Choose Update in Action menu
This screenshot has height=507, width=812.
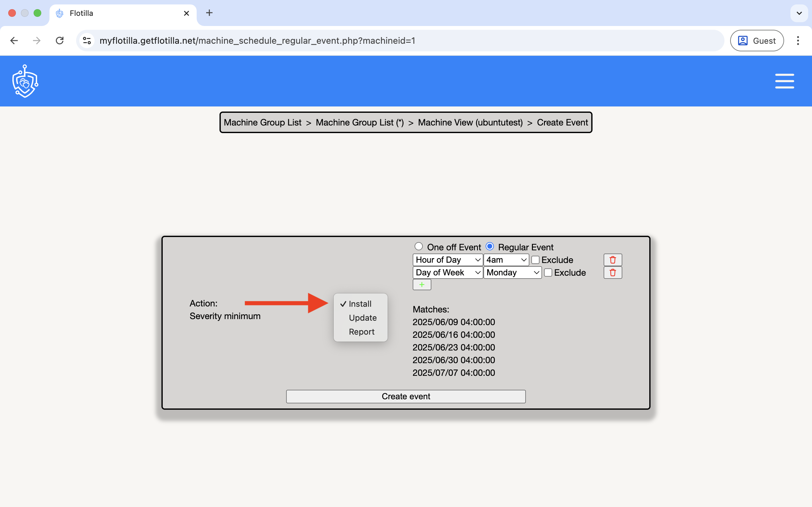[362, 318]
